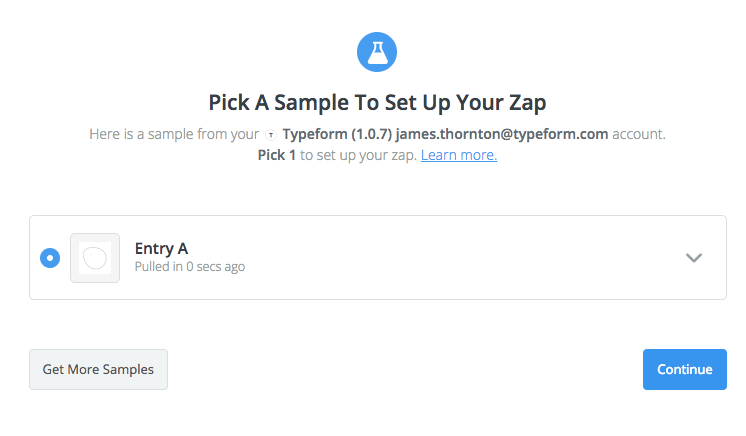Image resolution: width=746 pixels, height=436 pixels.
Task: Click the Typeform (1.0.7) app name
Action: 337,134
